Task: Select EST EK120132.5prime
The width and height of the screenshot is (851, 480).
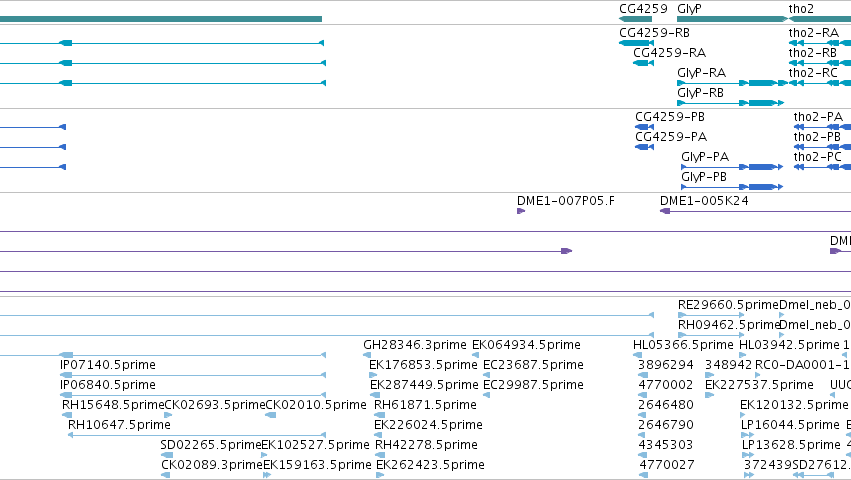Action: [x=794, y=406]
